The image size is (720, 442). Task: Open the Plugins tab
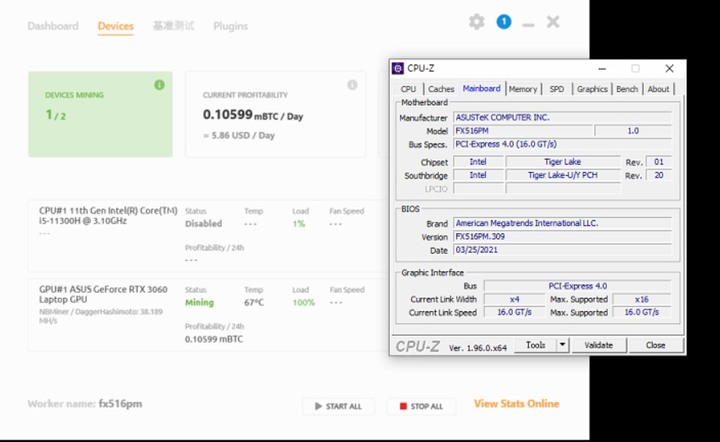coord(231,26)
